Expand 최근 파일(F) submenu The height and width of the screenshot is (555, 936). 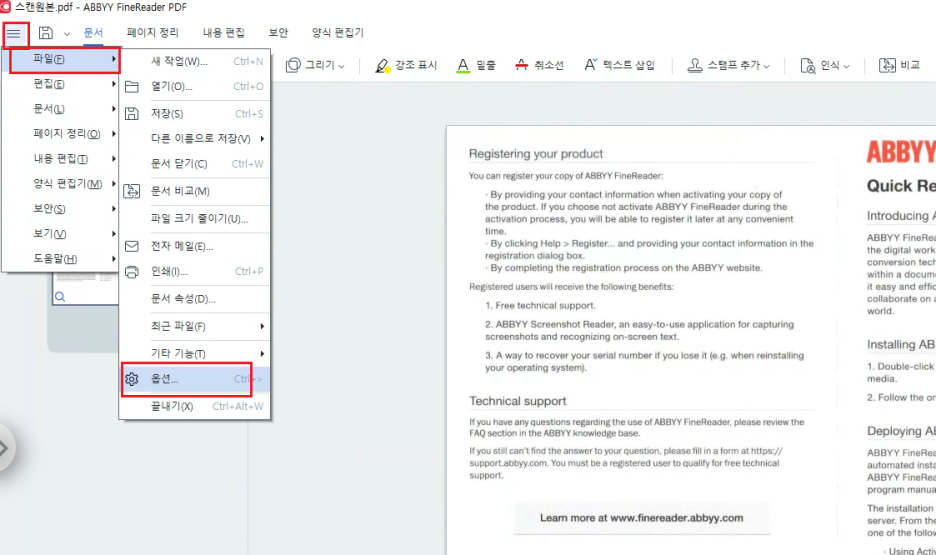tap(195, 326)
